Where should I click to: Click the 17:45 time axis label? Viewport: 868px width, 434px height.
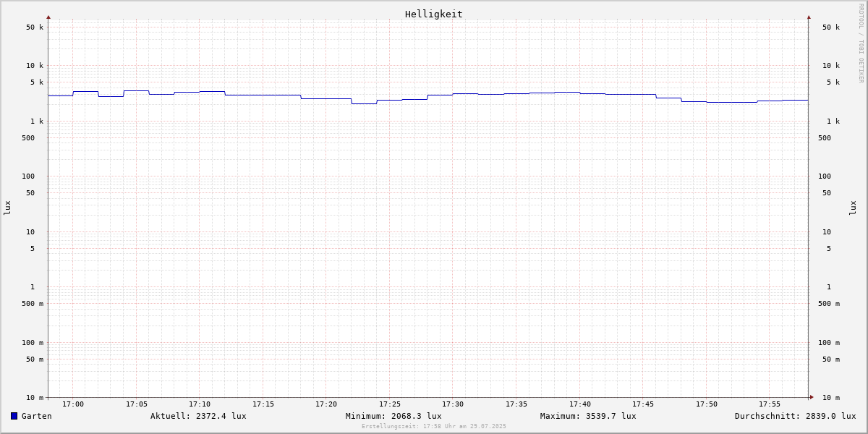[x=643, y=404]
